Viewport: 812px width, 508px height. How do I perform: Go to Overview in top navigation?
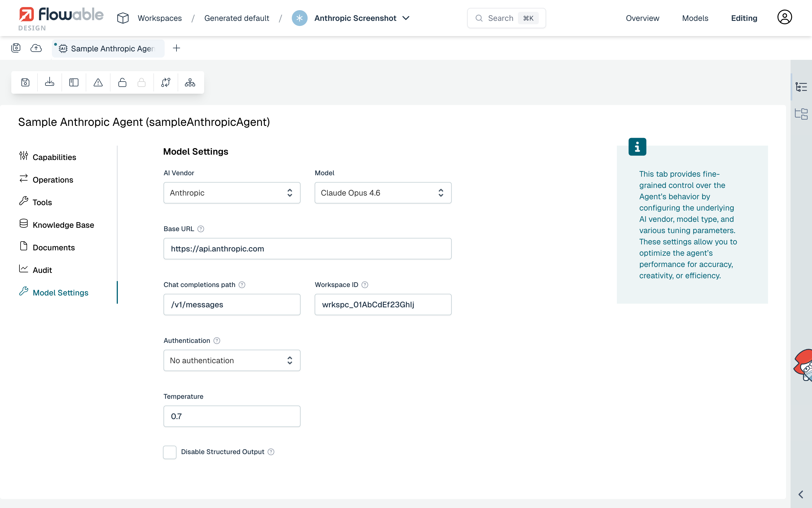tap(642, 18)
